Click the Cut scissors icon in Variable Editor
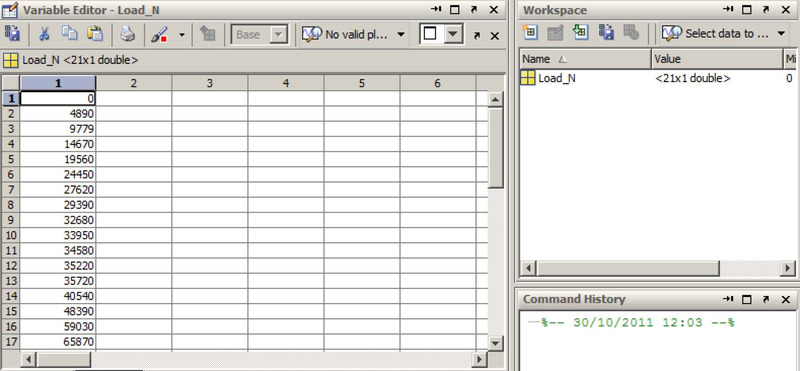The height and width of the screenshot is (371, 800). 44,34
